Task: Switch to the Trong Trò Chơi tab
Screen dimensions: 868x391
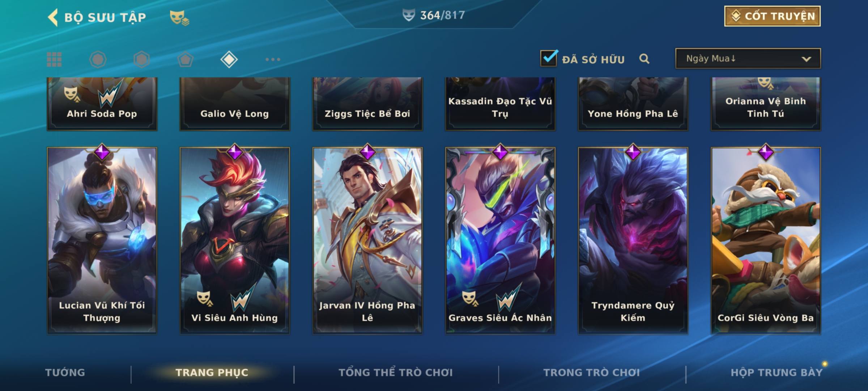Action: (x=592, y=372)
